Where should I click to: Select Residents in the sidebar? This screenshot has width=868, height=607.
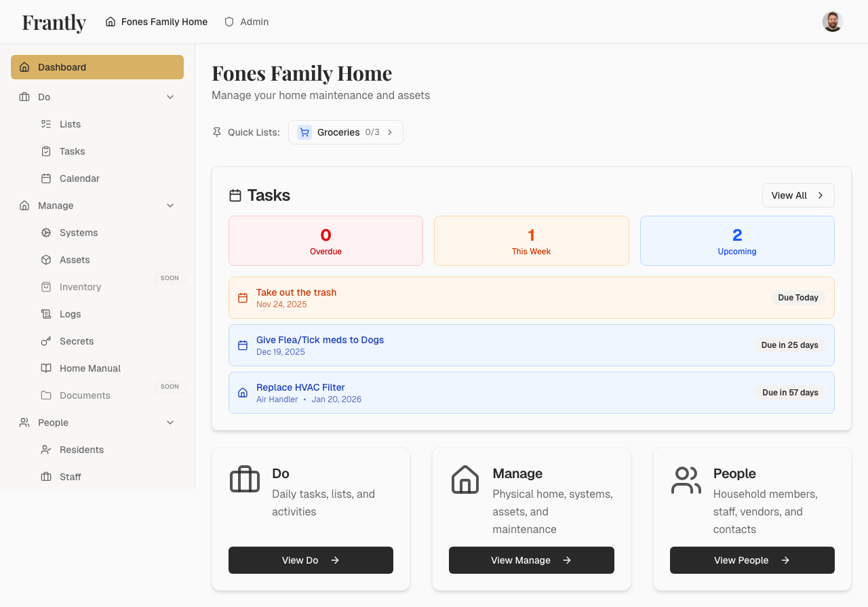[81, 449]
